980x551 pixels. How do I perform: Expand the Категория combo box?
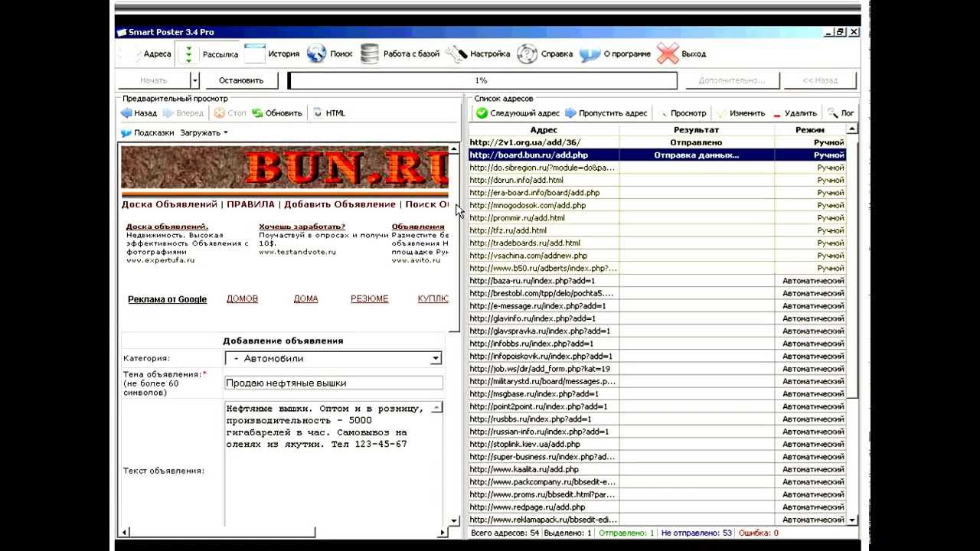pos(436,358)
